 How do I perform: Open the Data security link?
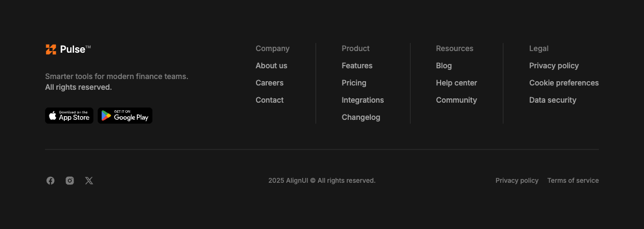point(553,100)
